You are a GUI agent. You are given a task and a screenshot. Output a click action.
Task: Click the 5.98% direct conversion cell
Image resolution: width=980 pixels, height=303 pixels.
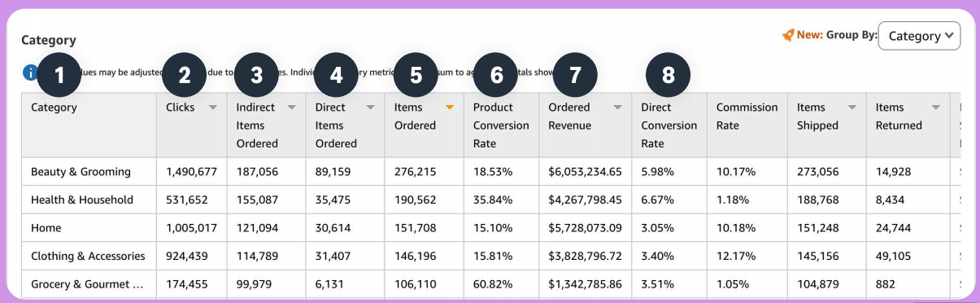658,172
